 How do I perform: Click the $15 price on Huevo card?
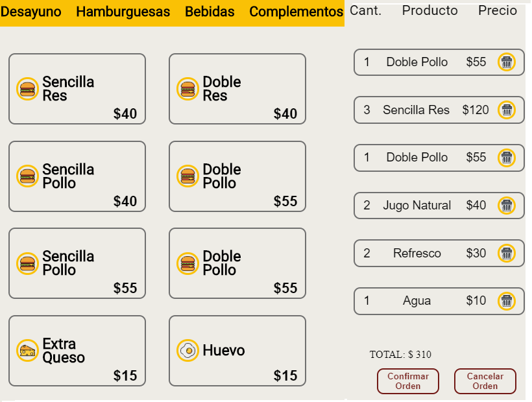tap(285, 375)
